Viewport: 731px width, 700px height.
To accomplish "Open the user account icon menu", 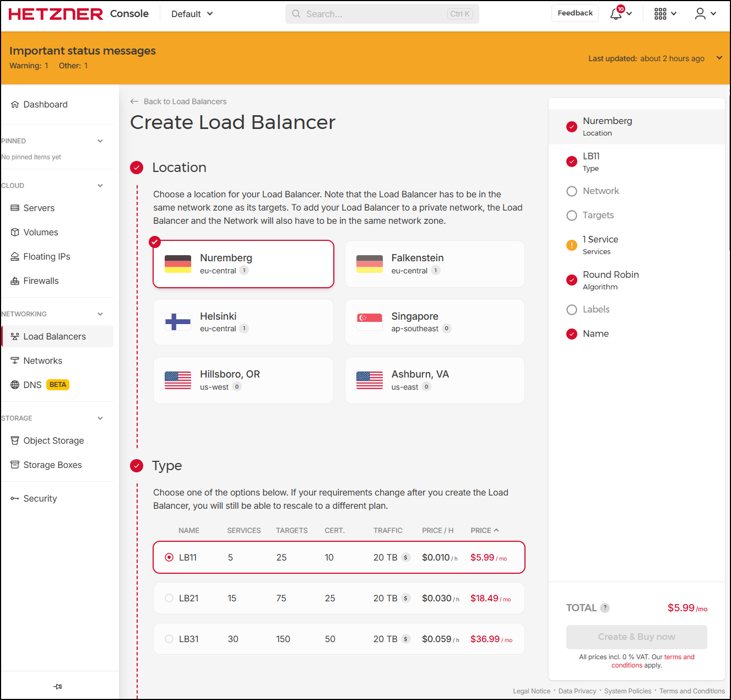I will 700,14.
